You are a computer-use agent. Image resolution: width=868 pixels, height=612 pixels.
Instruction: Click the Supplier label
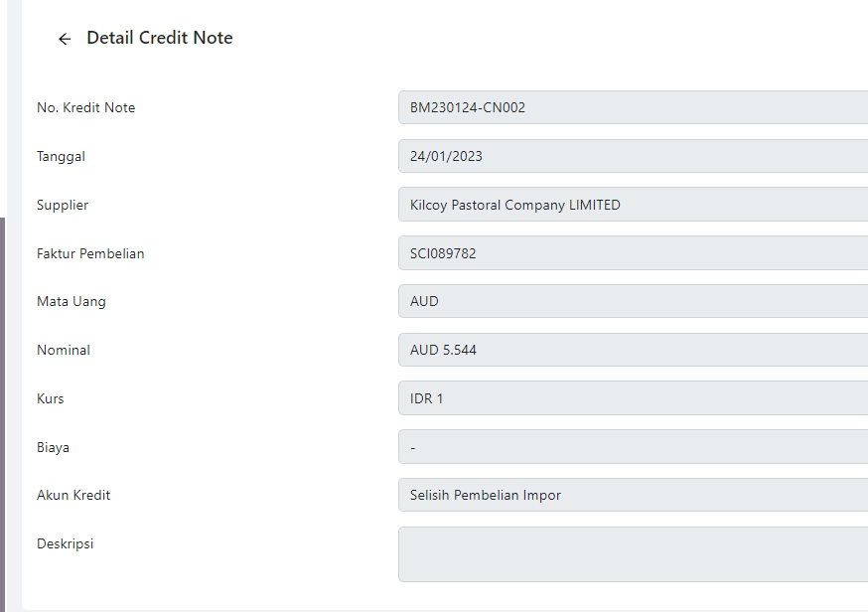(x=63, y=205)
